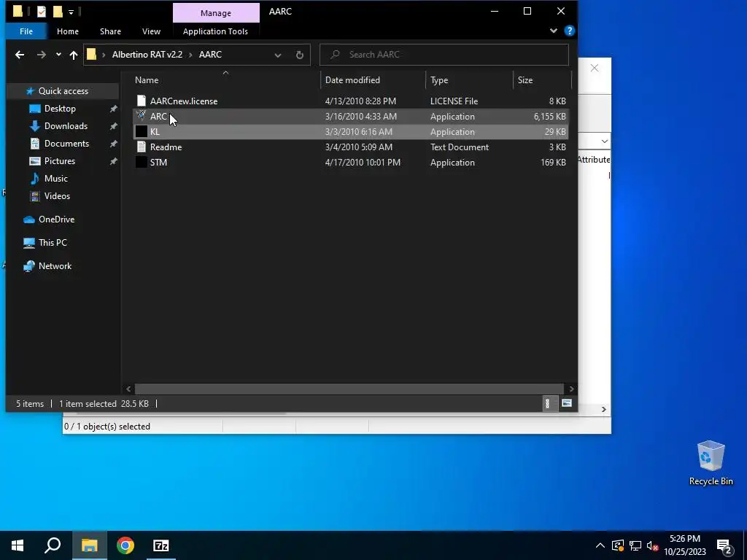This screenshot has width=747, height=560.
Task: Click the horizontal scrollbar right arrow
Action: [x=571, y=389]
